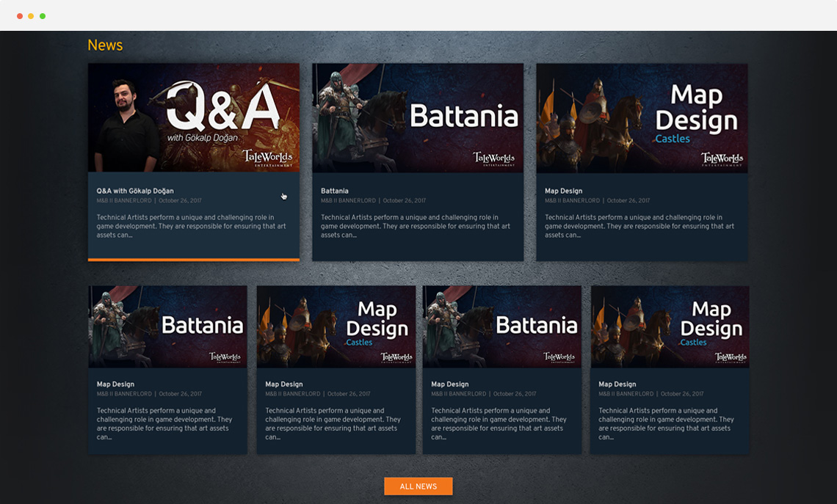Open the third bottom-row card's Battania banner
The image size is (837, 504).
tap(502, 326)
